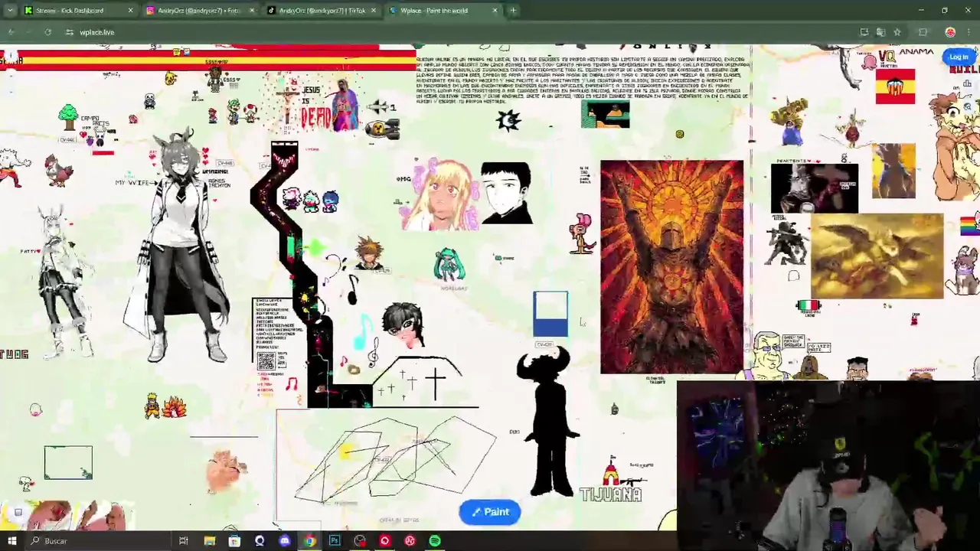The height and width of the screenshot is (551, 980).
Task: Close the TikTok tab
Action: [x=373, y=11]
